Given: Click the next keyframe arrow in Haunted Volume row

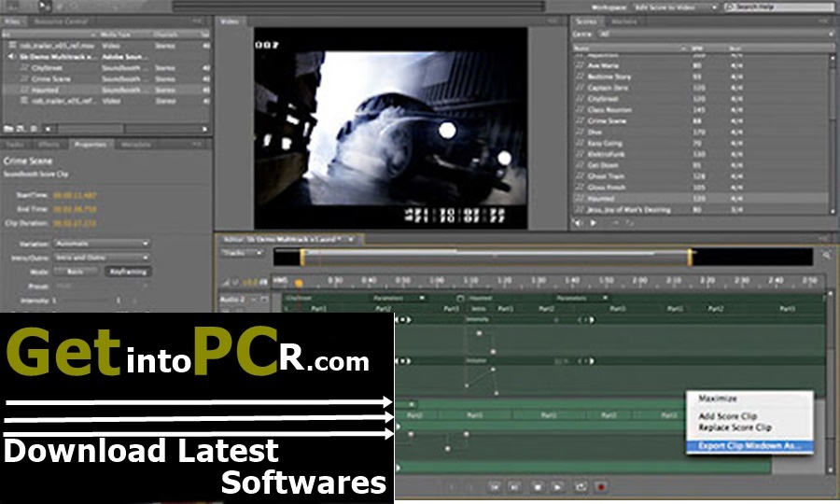Looking at the screenshot, I should 592,361.
